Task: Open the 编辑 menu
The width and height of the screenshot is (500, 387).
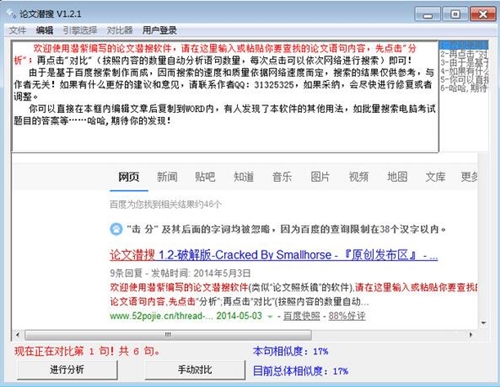Action: [44, 30]
